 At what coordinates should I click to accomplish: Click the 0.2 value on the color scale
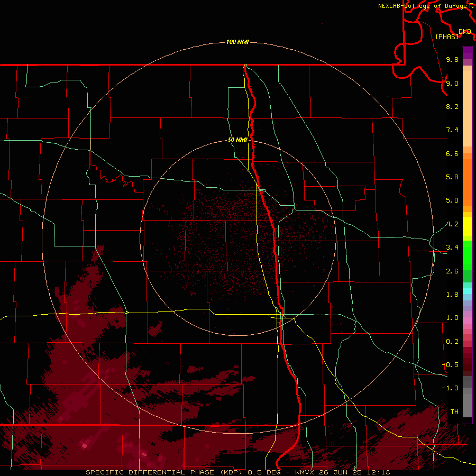pyautogui.click(x=452, y=342)
